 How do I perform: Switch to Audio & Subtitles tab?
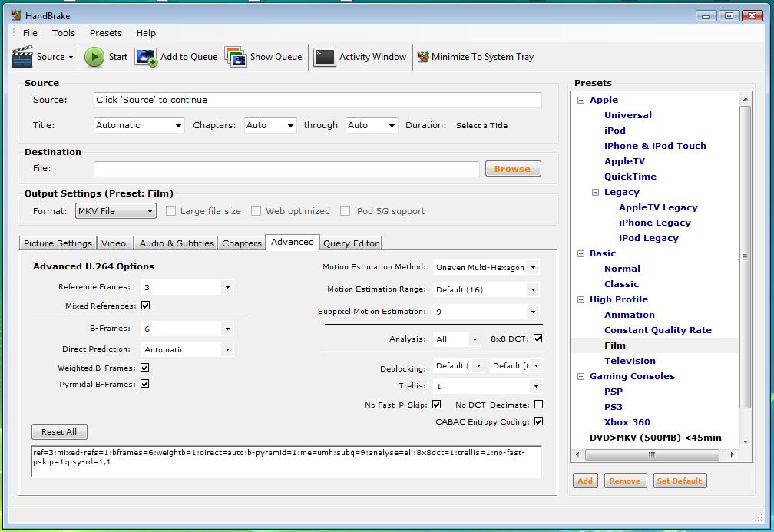tap(177, 243)
